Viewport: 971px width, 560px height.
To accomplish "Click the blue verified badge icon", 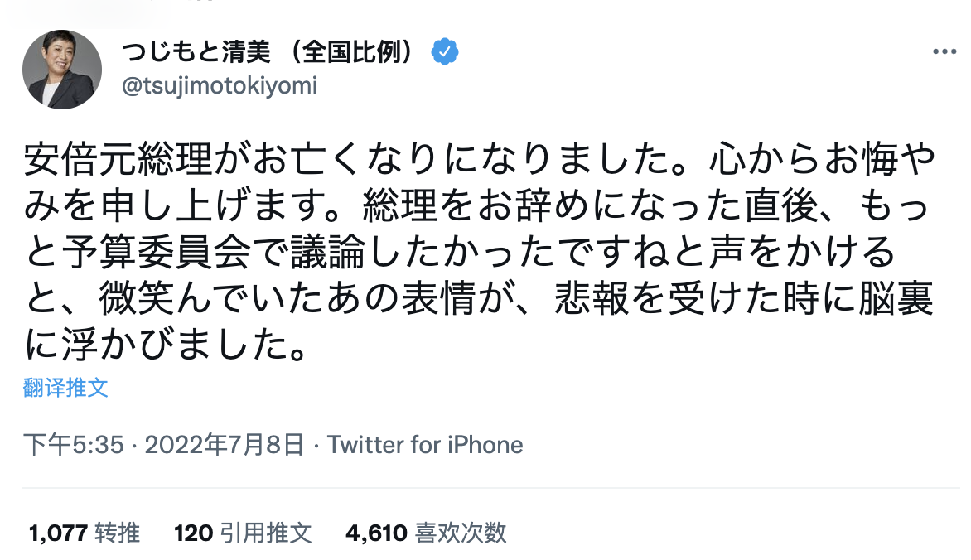I will coord(445,52).
